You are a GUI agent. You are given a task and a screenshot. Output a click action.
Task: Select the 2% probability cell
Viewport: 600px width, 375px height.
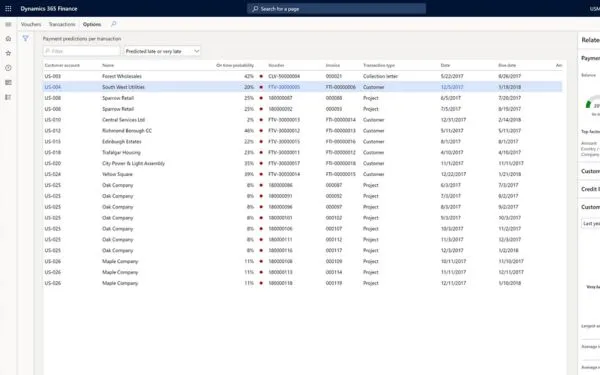pos(250,120)
